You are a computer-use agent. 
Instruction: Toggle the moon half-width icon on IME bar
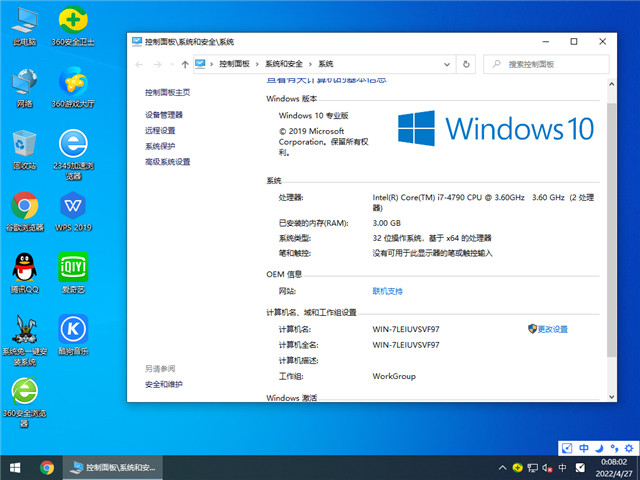tap(599, 448)
